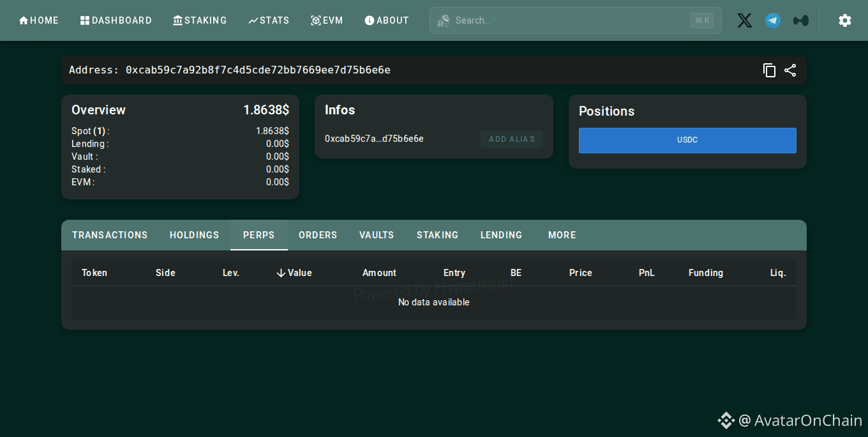Click the Positions panel heading
The height and width of the screenshot is (437, 868).
click(606, 111)
